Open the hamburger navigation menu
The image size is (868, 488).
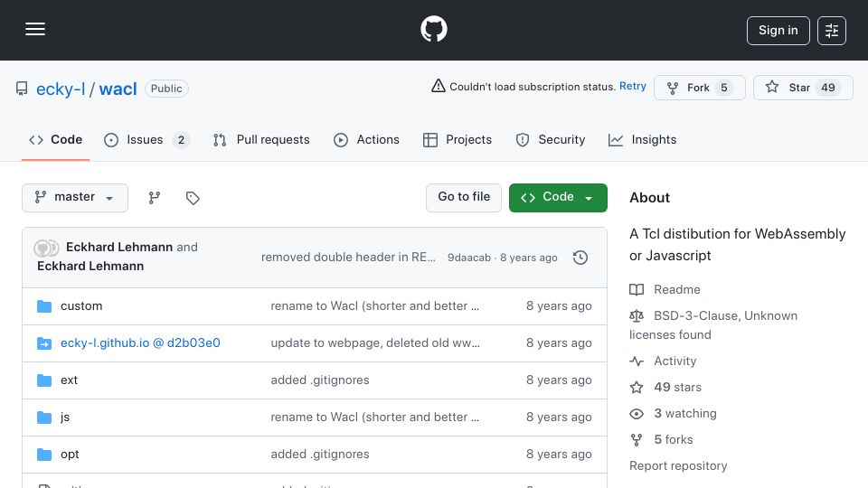click(35, 29)
